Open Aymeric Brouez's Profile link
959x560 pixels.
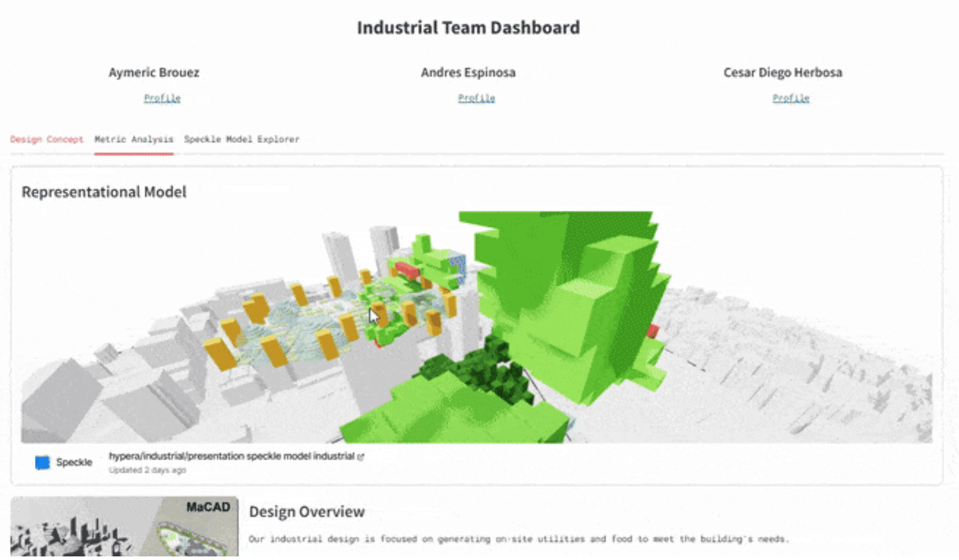click(162, 98)
